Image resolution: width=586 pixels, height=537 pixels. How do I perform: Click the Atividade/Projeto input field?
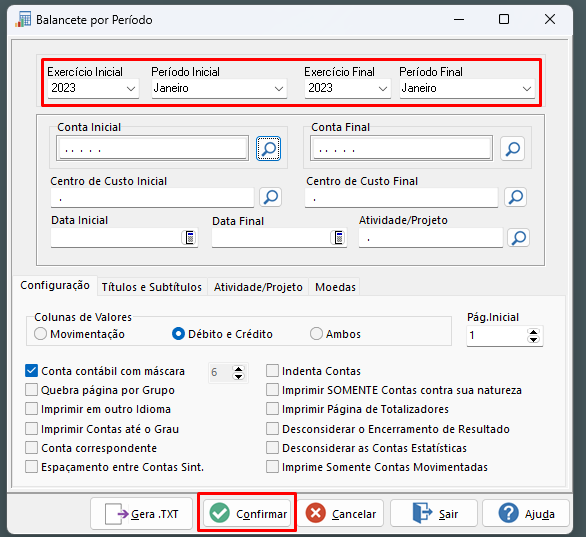coord(431,238)
